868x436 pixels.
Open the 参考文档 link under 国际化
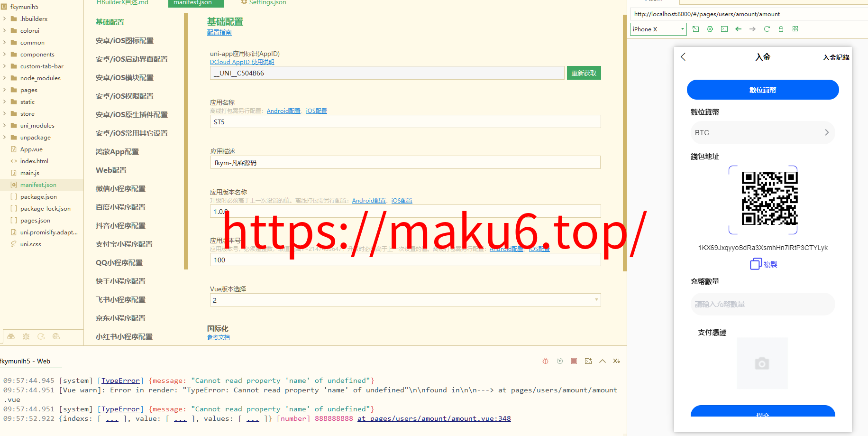click(219, 337)
